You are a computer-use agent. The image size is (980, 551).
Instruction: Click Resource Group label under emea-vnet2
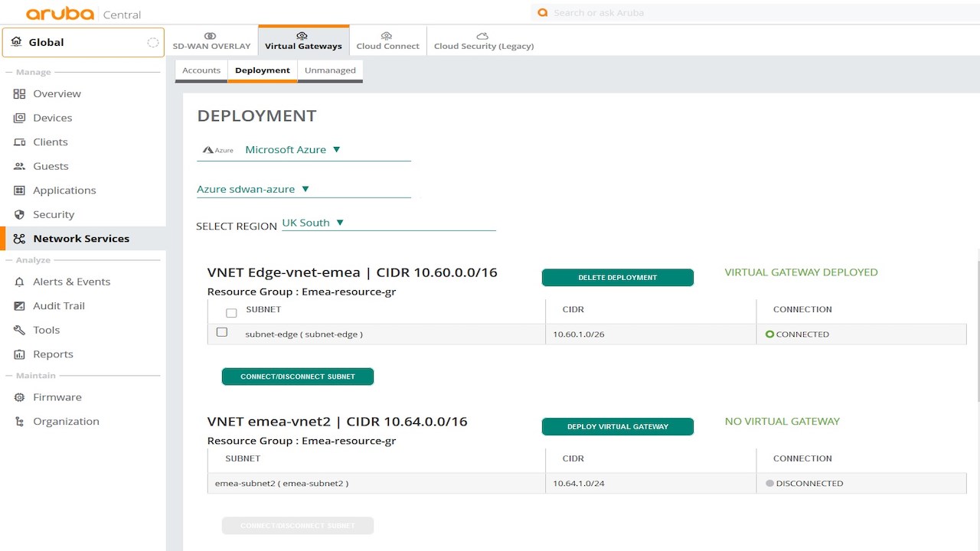(302, 441)
